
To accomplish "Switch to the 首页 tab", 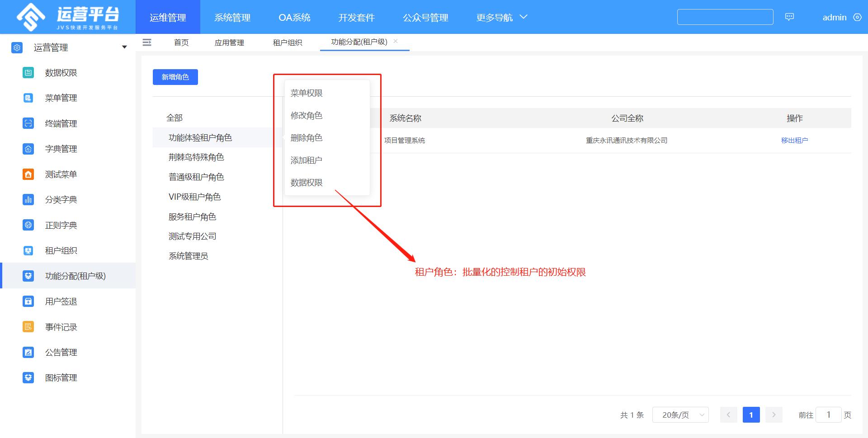I will (x=181, y=42).
